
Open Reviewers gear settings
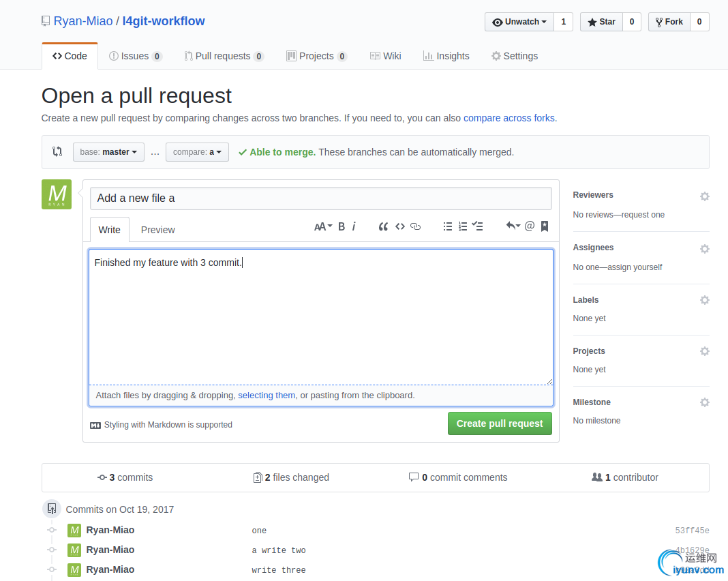click(704, 196)
